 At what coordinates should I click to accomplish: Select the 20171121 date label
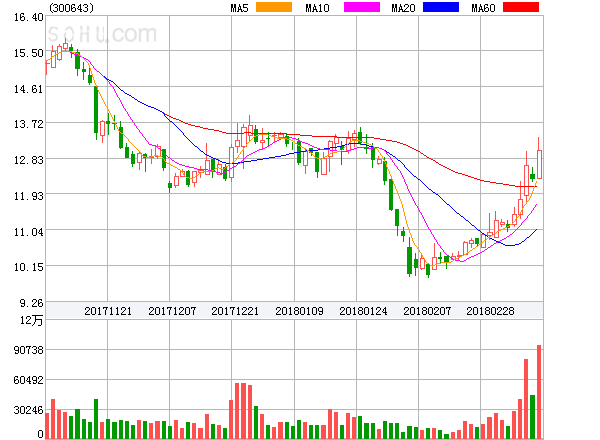(108, 311)
